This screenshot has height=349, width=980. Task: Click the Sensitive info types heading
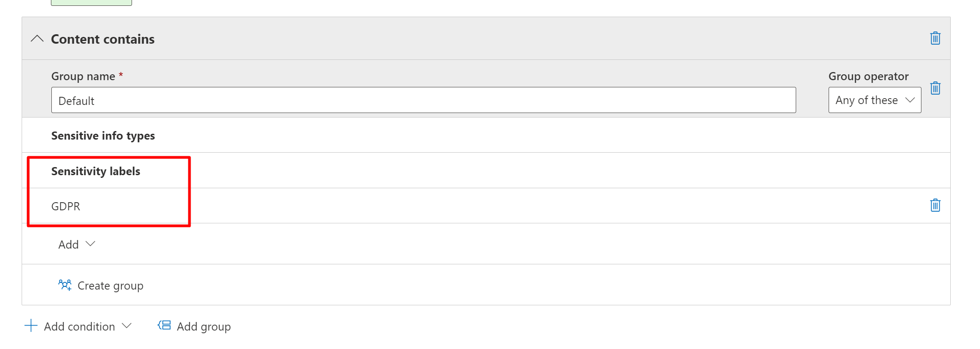[x=103, y=136]
